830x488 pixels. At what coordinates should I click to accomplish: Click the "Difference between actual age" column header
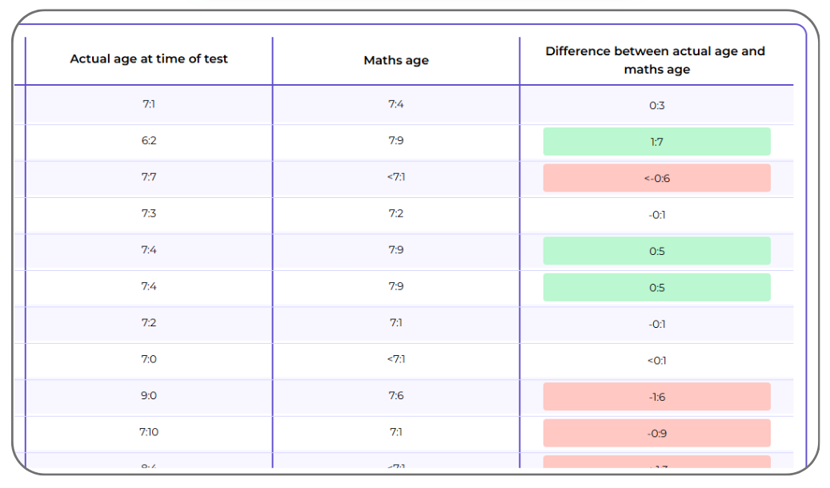coord(656,60)
